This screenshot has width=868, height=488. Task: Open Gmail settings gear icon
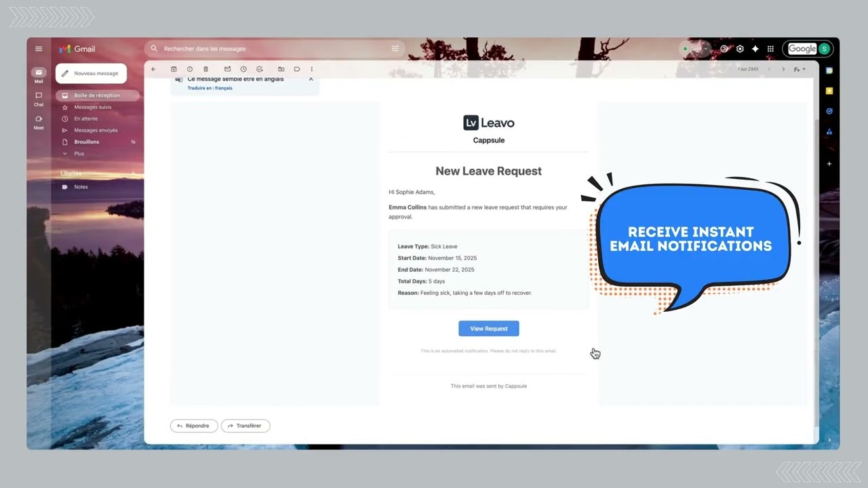coord(740,49)
